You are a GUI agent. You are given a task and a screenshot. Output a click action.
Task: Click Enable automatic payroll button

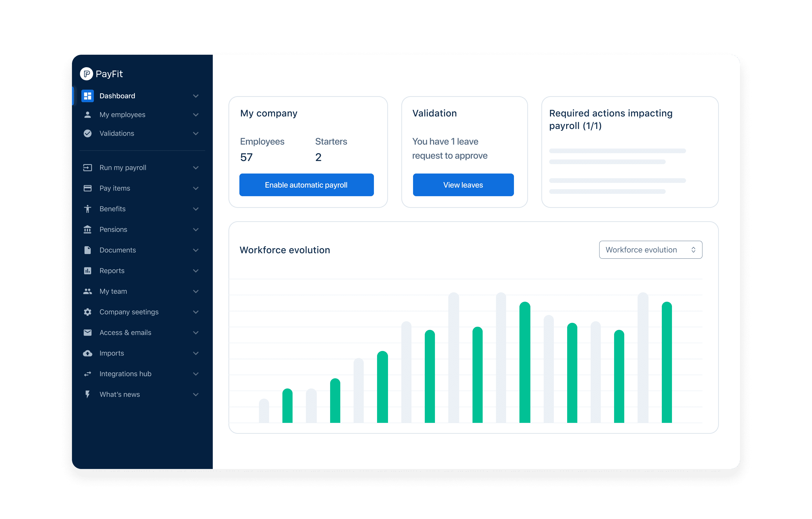[307, 184]
